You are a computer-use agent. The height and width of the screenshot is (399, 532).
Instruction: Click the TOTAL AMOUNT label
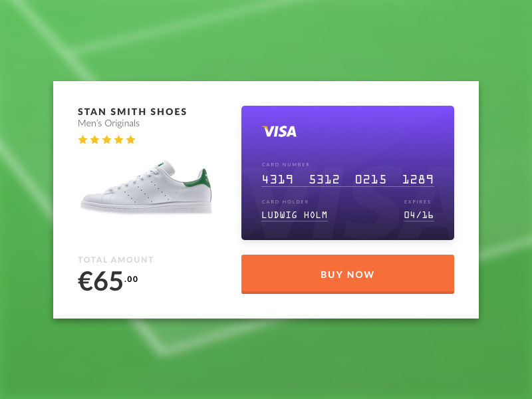pos(115,259)
